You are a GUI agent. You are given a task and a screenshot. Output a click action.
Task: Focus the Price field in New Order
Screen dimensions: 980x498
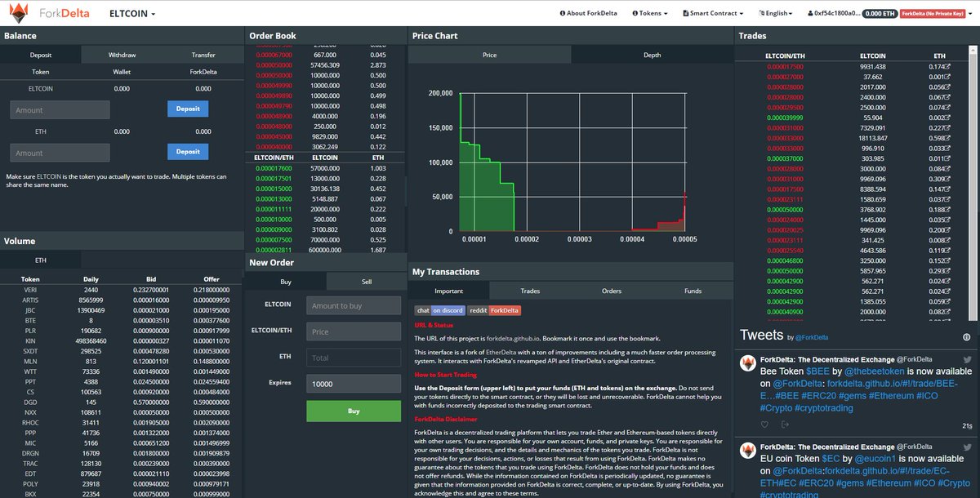coord(354,331)
